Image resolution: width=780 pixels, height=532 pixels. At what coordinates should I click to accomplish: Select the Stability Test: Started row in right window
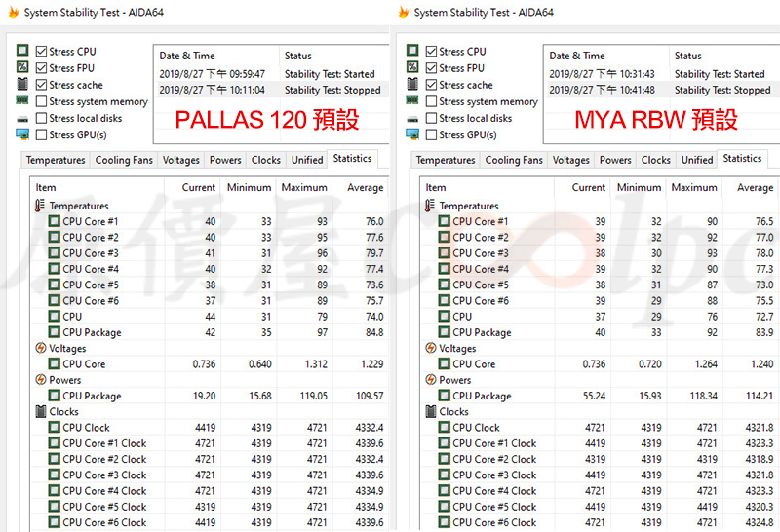click(662, 74)
